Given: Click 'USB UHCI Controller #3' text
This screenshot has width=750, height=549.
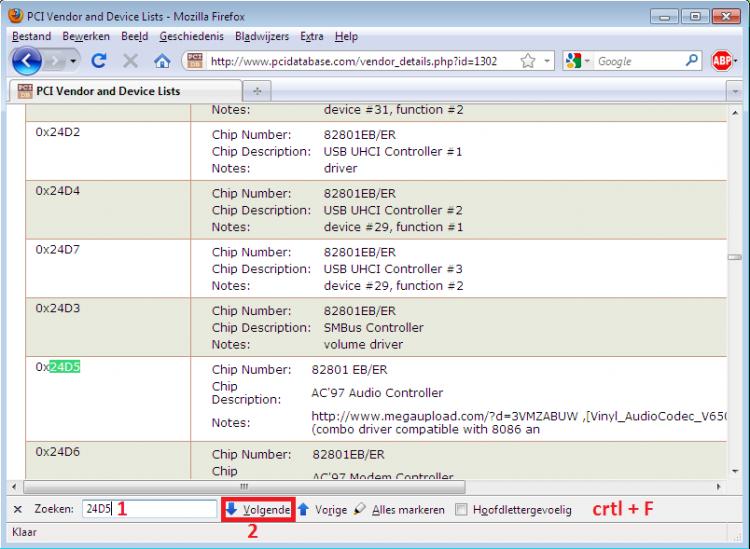Looking at the screenshot, I should point(393,269).
